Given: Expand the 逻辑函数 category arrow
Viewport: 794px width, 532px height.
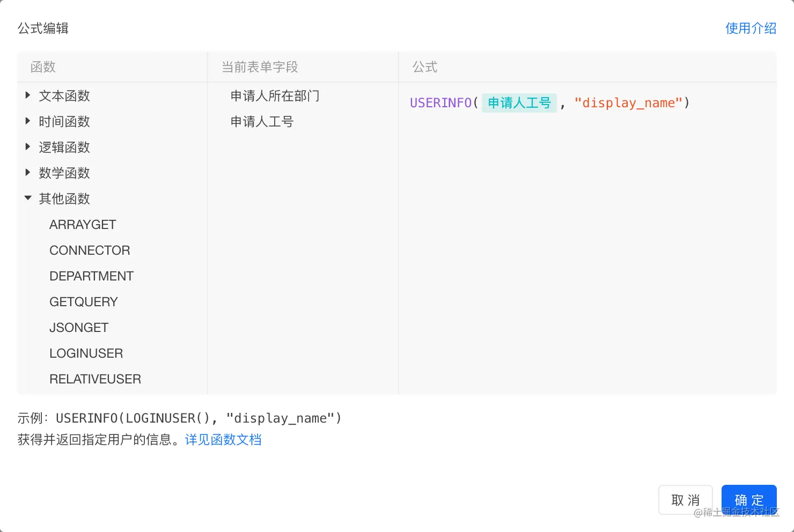Looking at the screenshot, I should pyautogui.click(x=28, y=147).
